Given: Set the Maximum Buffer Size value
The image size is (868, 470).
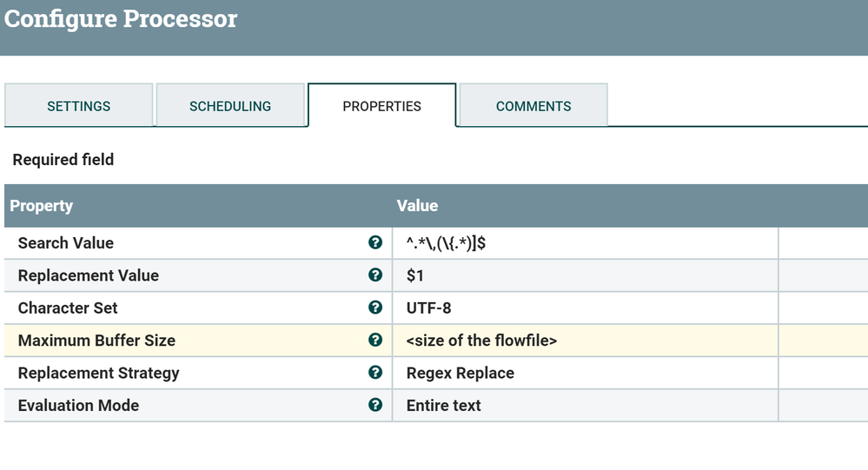Looking at the screenshot, I should (x=584, y=341).
